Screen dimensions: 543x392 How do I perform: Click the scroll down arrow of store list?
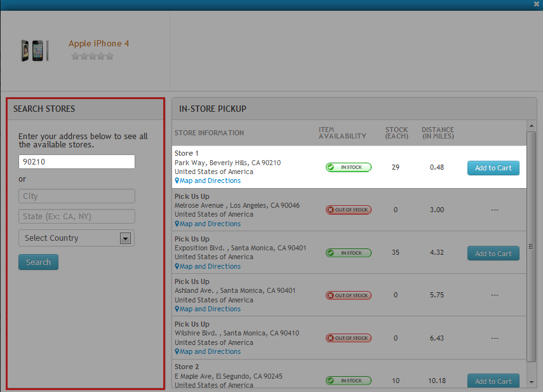point(532,382)
